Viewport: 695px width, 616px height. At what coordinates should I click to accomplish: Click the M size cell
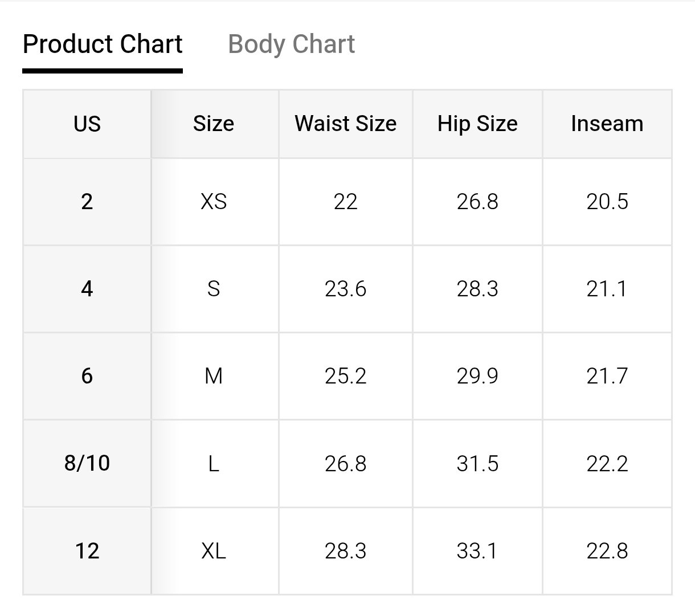[x=214, y=376]
